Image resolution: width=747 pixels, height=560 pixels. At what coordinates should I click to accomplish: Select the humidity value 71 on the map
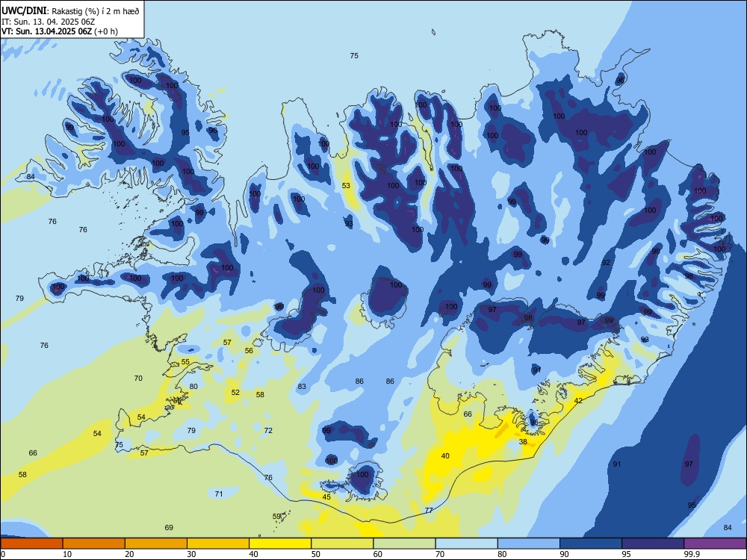click(x=219, y=494)
